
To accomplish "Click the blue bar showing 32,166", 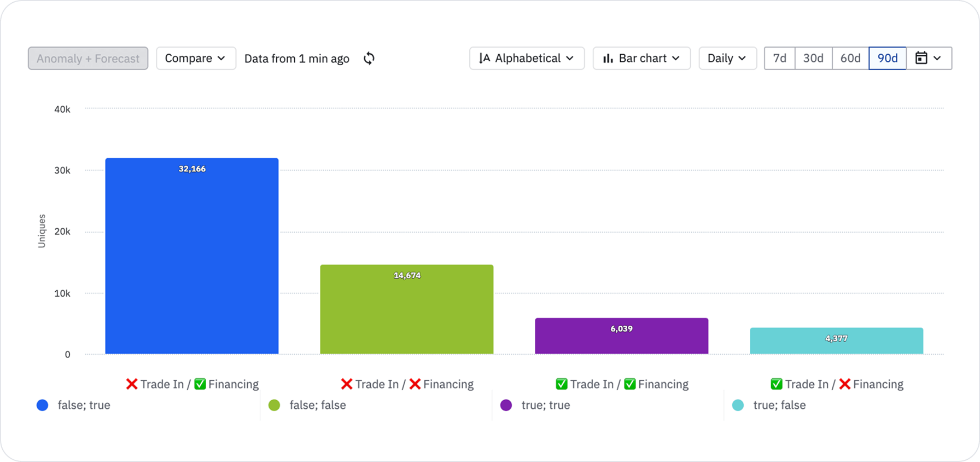I will tap(192, 257).
